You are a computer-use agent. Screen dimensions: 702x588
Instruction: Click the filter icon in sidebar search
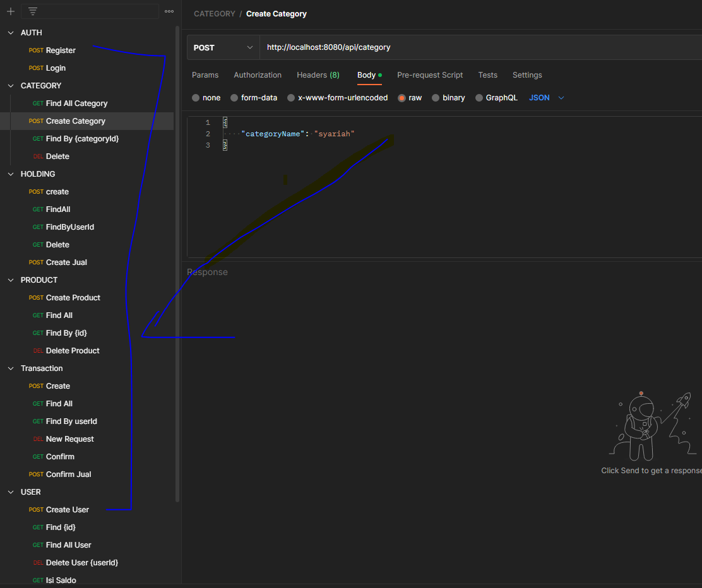(33, 11)
